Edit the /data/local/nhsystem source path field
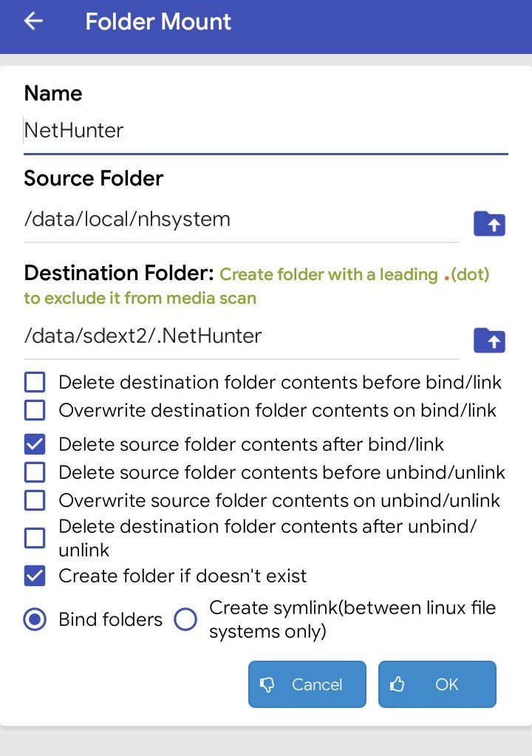 (241, 220)
